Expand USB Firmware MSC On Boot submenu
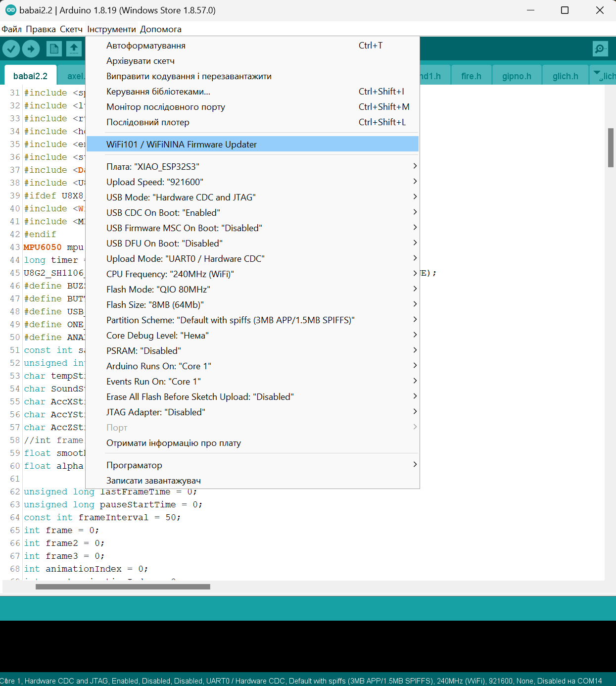This screenshot has width=616, height=686. tap(252, 228)
